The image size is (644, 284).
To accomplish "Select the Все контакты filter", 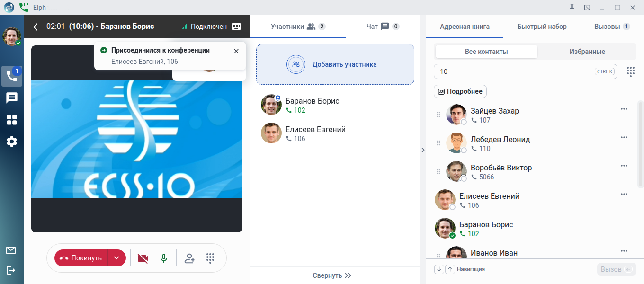I will [x=486, y=52].
